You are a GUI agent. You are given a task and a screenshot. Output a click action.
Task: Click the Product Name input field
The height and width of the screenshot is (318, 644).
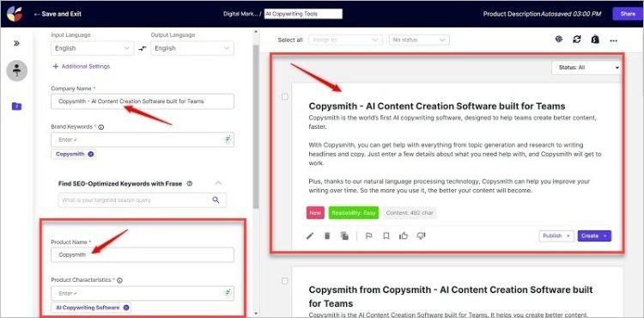[143, 254]
